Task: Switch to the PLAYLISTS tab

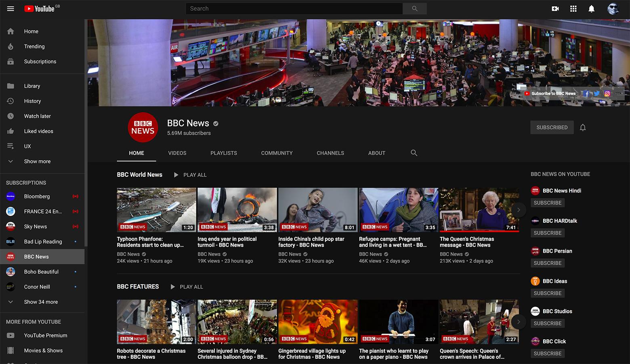Action: pos(224,153)
